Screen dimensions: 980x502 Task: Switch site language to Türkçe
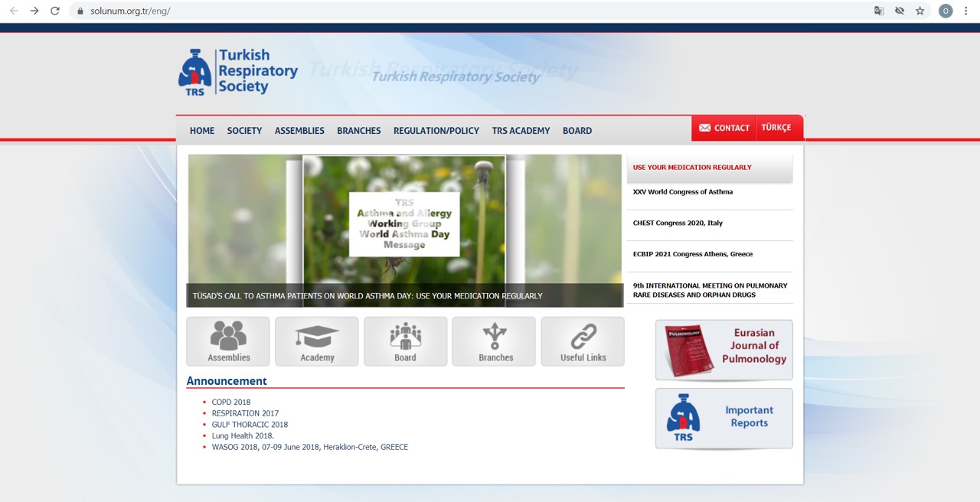pos(776,128)
